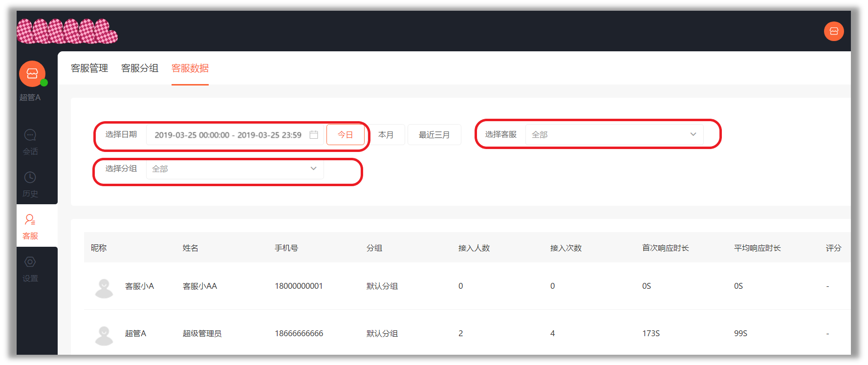Click the calendar icon in date field
Screen dimensions: 868x365
314,135
